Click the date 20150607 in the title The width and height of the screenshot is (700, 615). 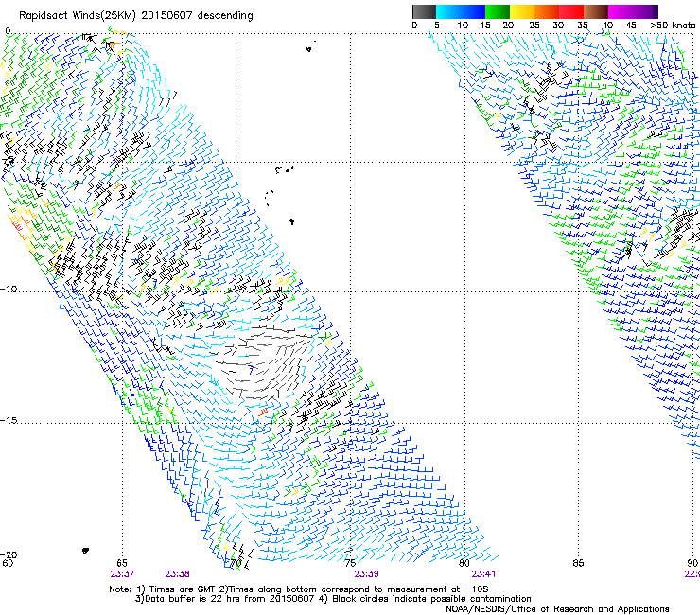click(166, 15)
